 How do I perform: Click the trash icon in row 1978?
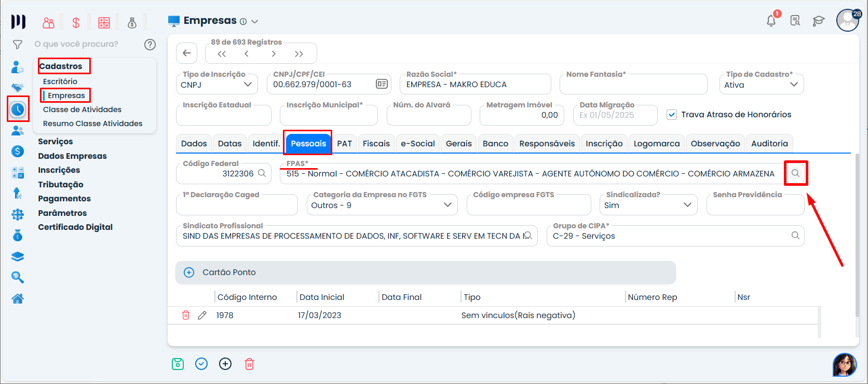[186, 315]
